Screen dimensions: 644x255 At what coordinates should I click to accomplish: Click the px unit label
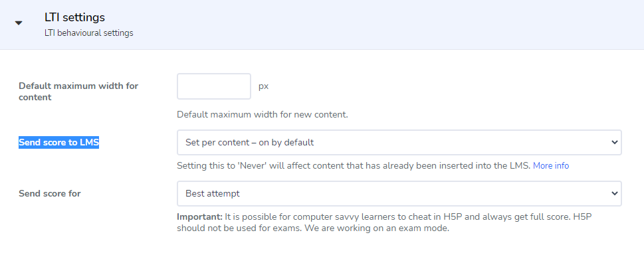tap(263, 86)
